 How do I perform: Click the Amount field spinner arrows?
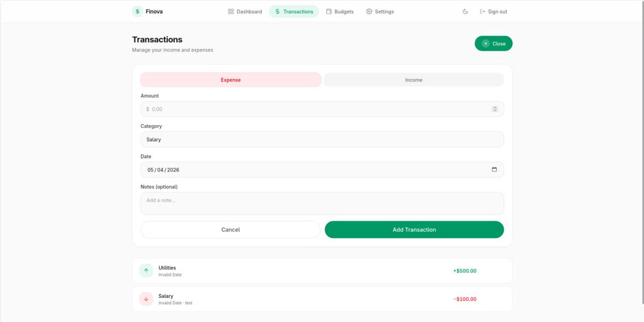click(495, 109)
